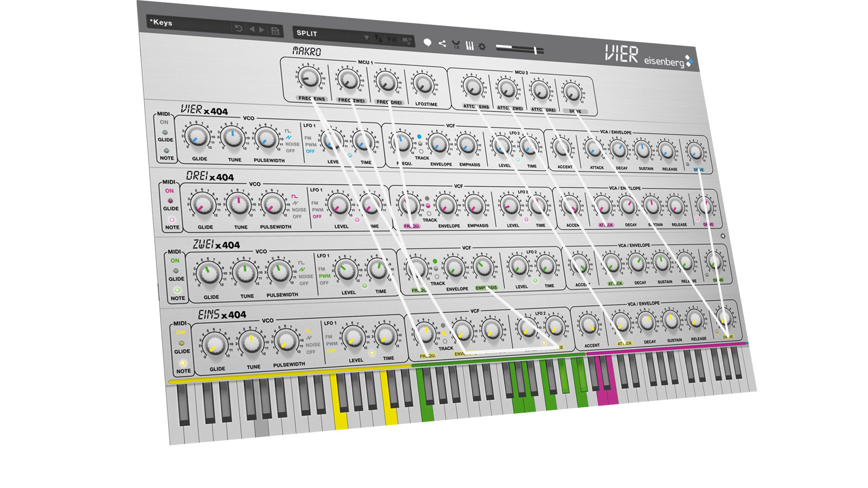
Task: Click the LFO2TIME macro label in MCU 1
Action: [x=426, y=104]
